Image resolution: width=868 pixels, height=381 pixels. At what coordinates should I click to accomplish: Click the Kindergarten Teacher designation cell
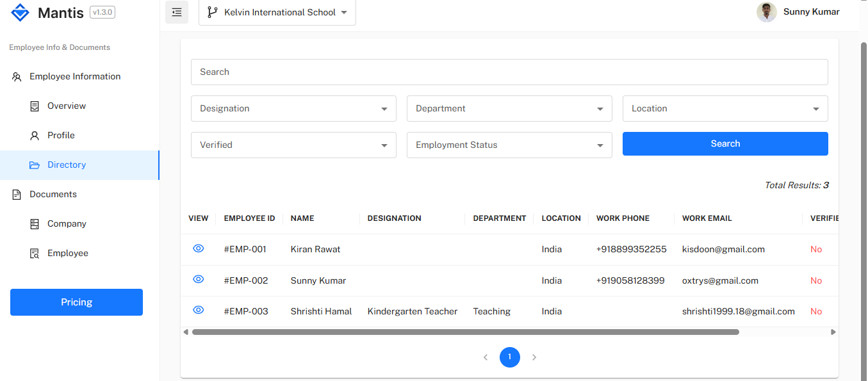coord(413,311)
